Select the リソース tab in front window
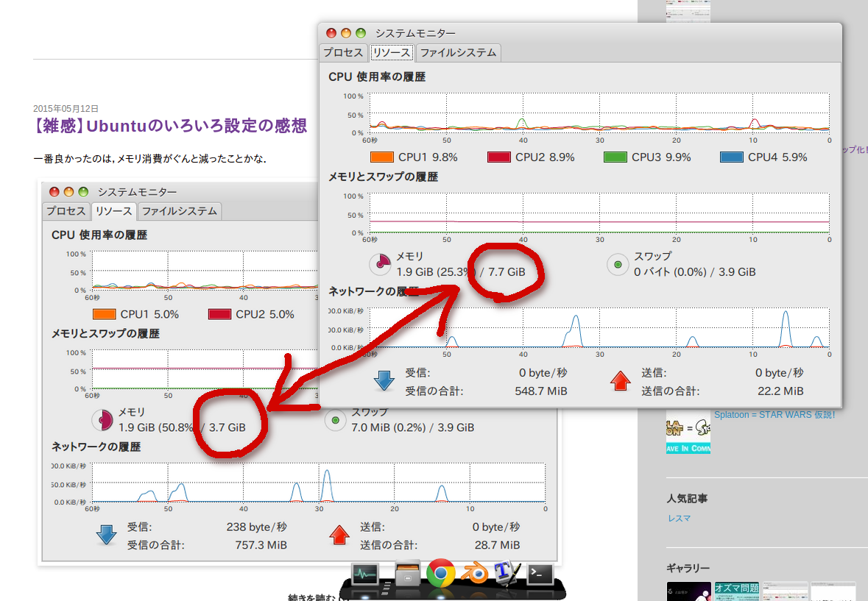The image size is (868, 601). pyautogui.click(x=392, y=52)
